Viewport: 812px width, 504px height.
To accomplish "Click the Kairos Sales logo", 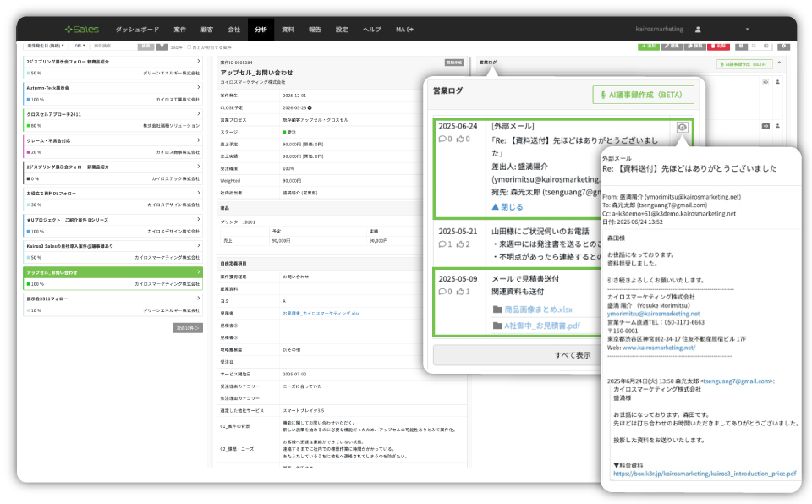I will pyautogui.click(x=81, y=30).
